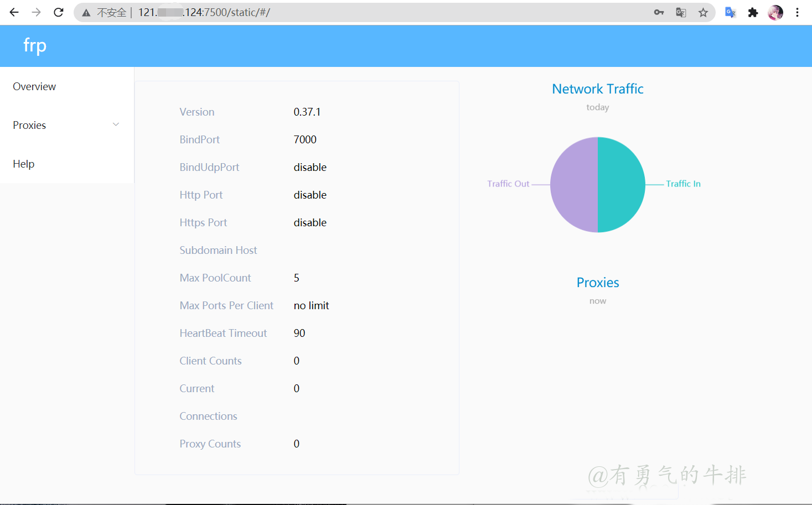Expand the Proxies submenu chevron
This screenshot has width=812, height=505.
(x=116, y=125)
